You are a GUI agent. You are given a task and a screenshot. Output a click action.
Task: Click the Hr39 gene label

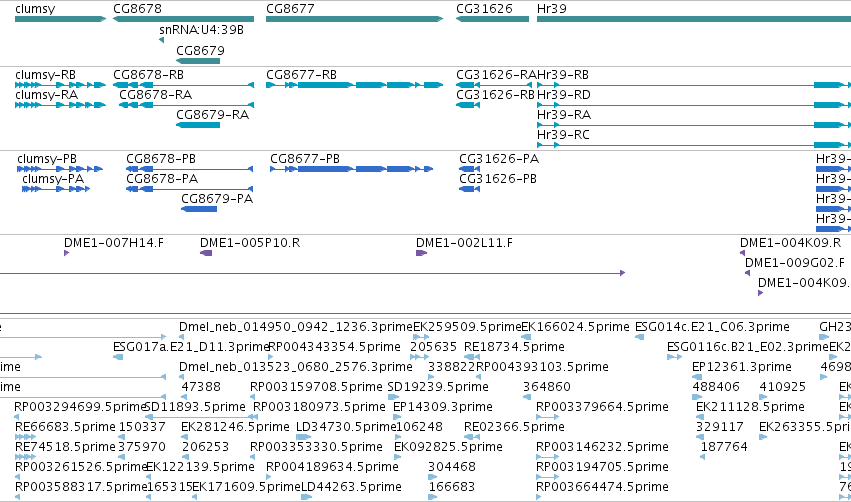(551, 9)
